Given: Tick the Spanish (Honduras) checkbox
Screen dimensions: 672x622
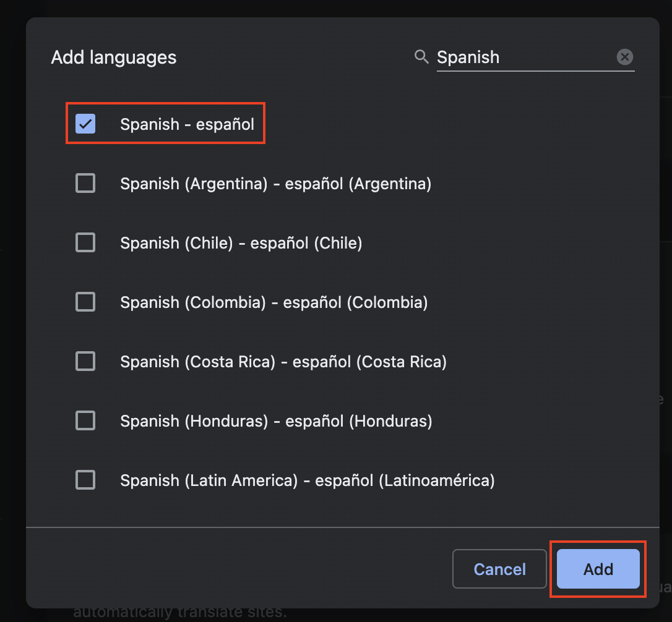Looking at the screenshot, I should [x=85, y=420].
